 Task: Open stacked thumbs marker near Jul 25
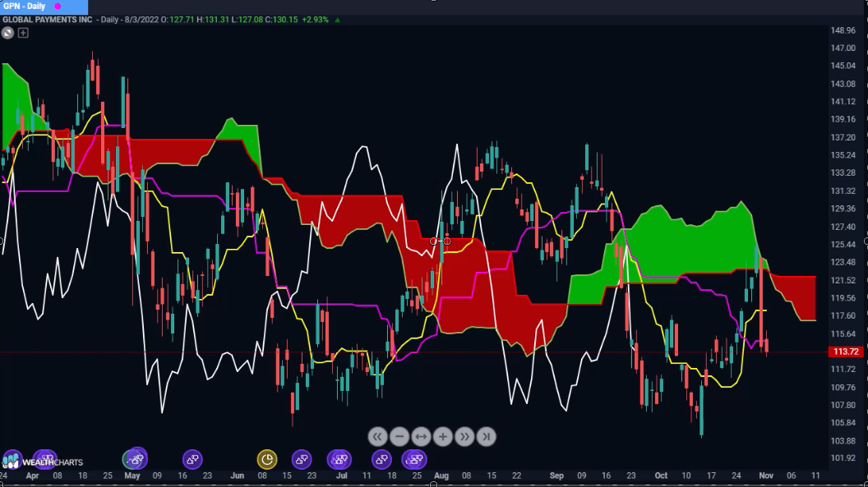coord(414,459)
